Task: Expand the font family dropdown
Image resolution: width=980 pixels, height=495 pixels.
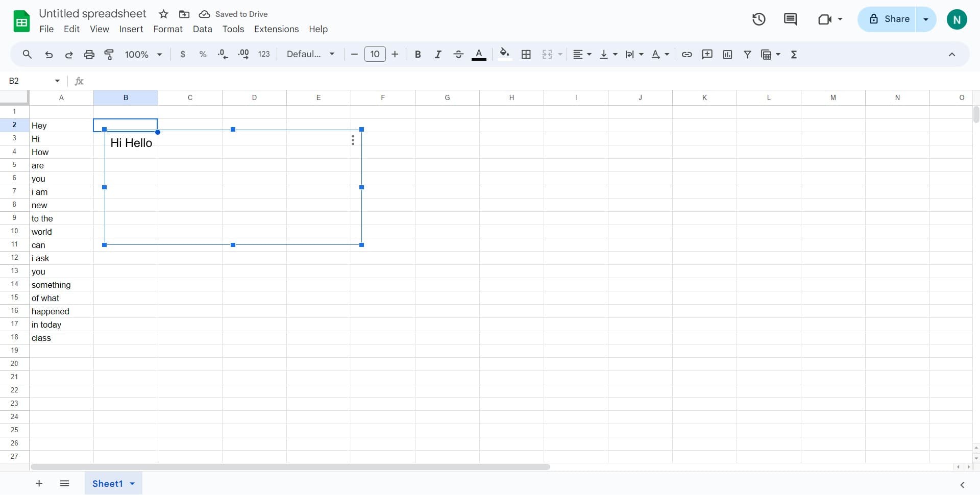Action: [x=310, y=54]
